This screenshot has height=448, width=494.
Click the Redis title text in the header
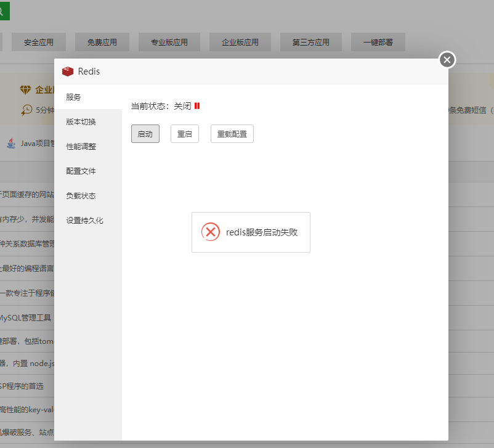[x=89, y=71]
